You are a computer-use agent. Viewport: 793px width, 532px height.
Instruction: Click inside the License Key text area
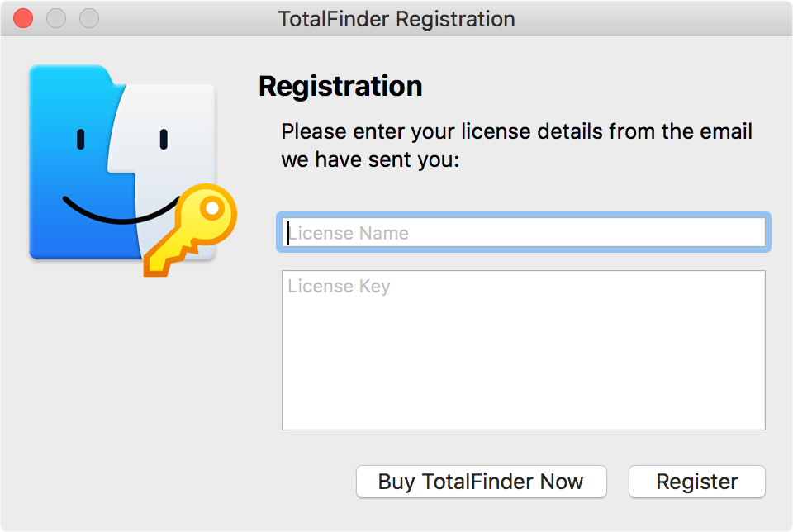524,363
